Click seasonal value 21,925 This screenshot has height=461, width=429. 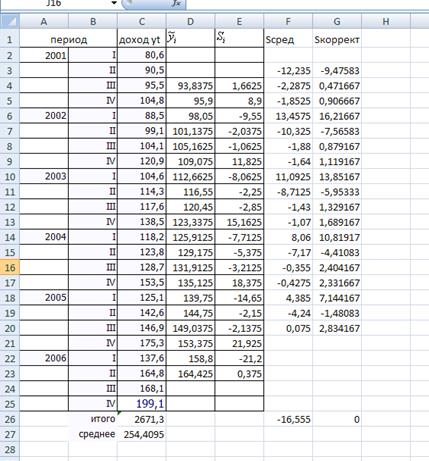[239, 343]
